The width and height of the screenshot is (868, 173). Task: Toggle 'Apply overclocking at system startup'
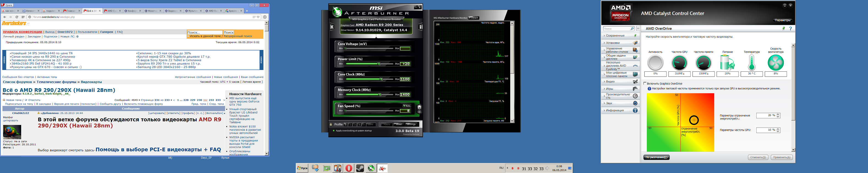point(334,131)
